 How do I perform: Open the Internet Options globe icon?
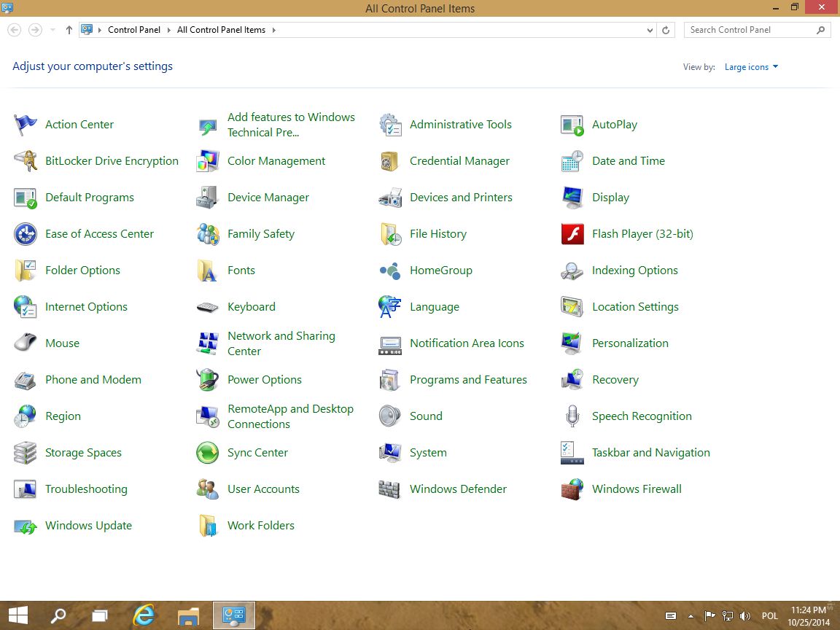click(x=26, y=307)
